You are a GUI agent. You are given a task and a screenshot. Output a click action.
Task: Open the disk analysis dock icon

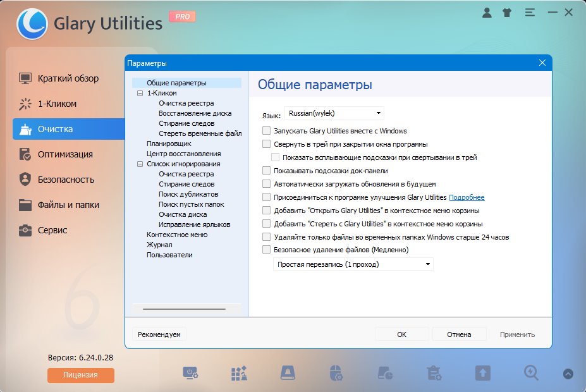pyautogui.click(x=385, y=373)
